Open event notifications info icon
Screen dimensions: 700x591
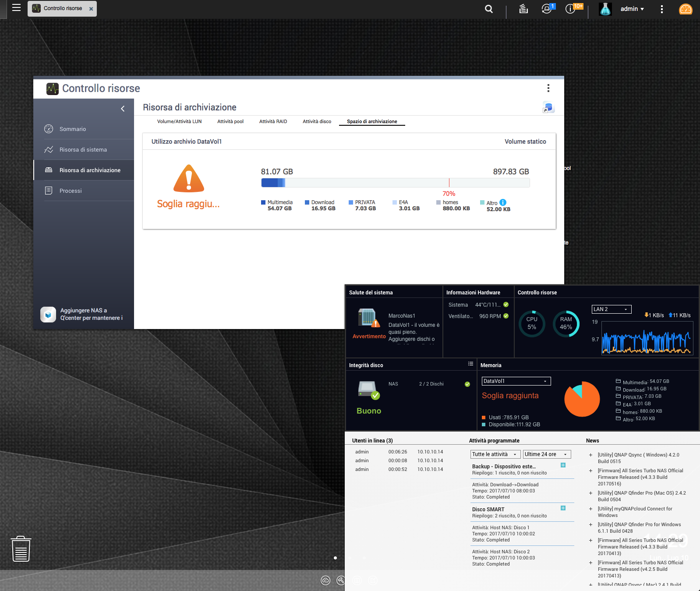(570, 9)
